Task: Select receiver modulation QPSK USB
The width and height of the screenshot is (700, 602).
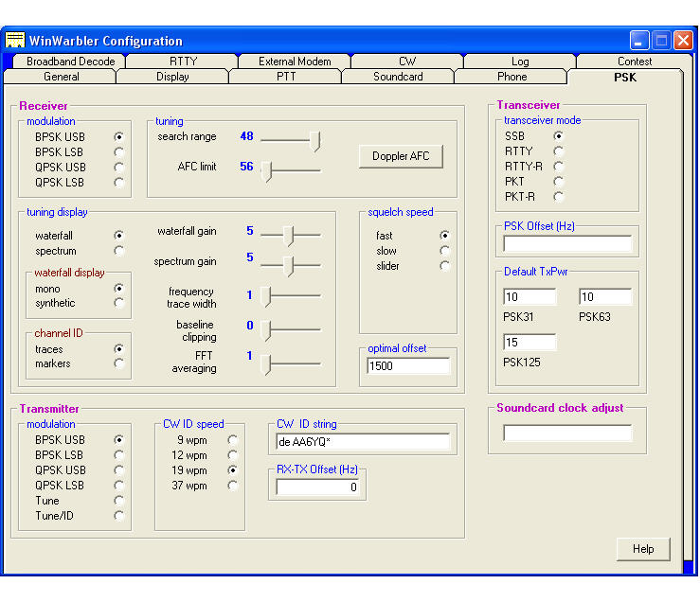Action: (x=118, y=167)
